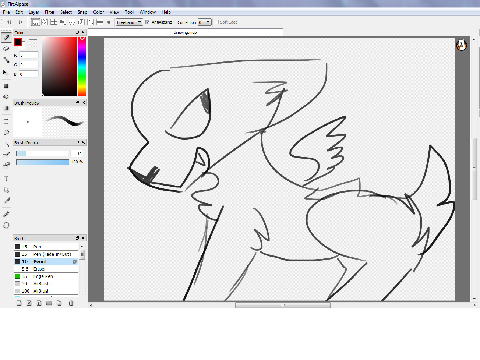Float the Brush list panel
This screenshot has width=480, height=360.
pos(77,238)
